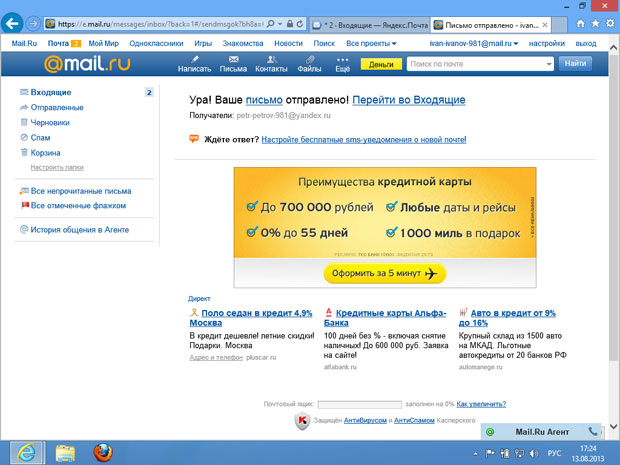Click the Оформить за 5 минут button
The width and height of the screenshot is (620, 465).
(x=385, y=274)
